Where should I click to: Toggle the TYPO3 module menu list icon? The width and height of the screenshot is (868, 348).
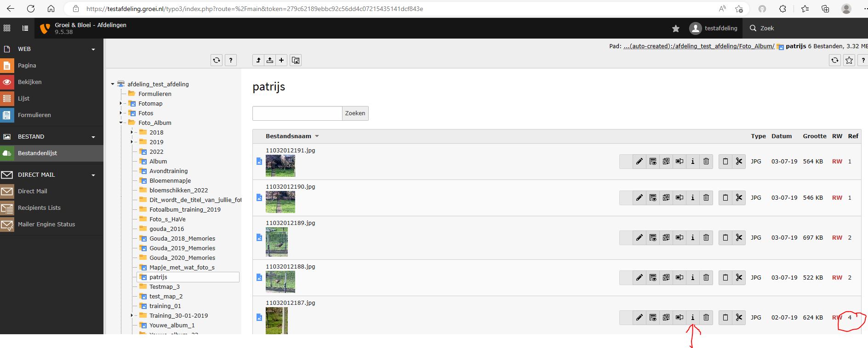25,28
